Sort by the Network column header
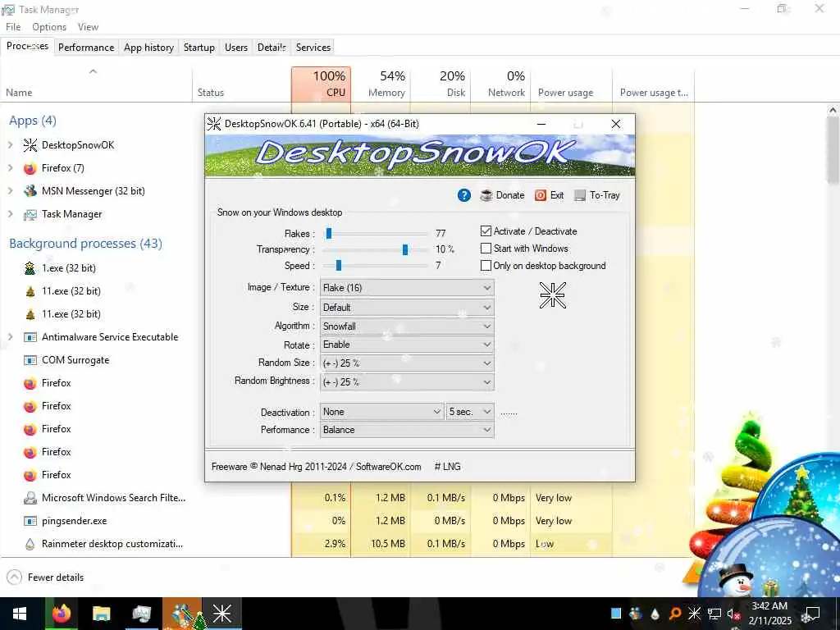The height and width of the screenshot is (630, 840). [501, 84]
